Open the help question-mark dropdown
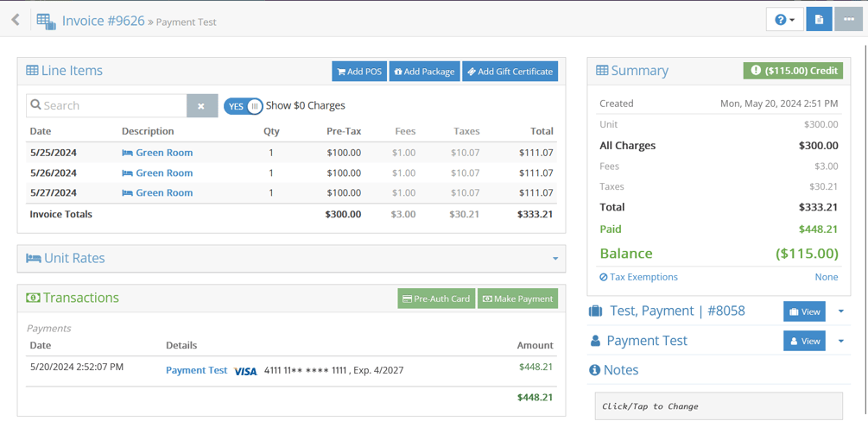This screenshot has height=421, width=868. [785, 19]
